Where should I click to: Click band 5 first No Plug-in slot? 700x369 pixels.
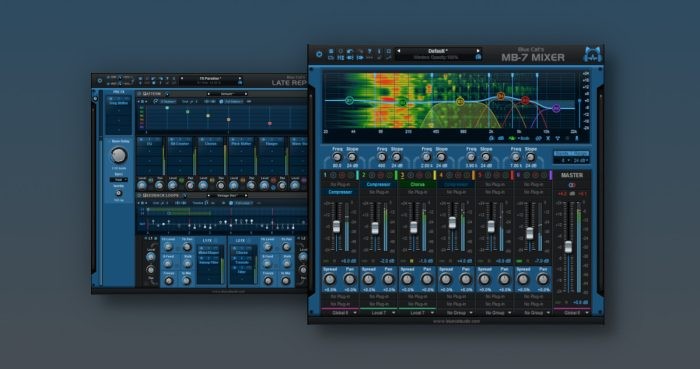click(495, 184)
